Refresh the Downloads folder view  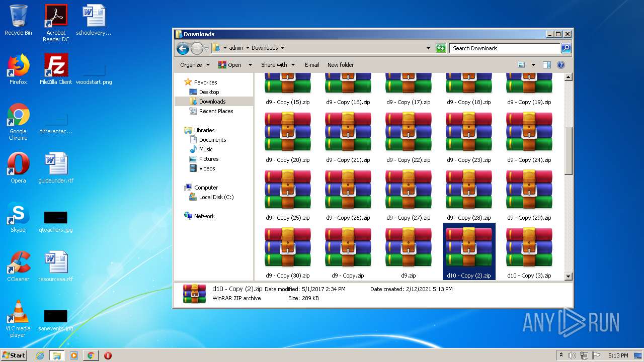pos(441,48)
